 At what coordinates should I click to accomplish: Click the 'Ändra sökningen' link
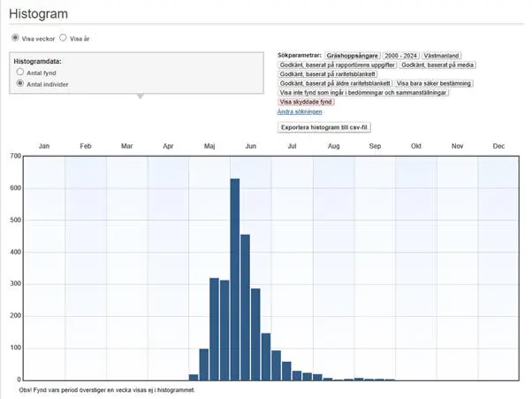point(300,111)
